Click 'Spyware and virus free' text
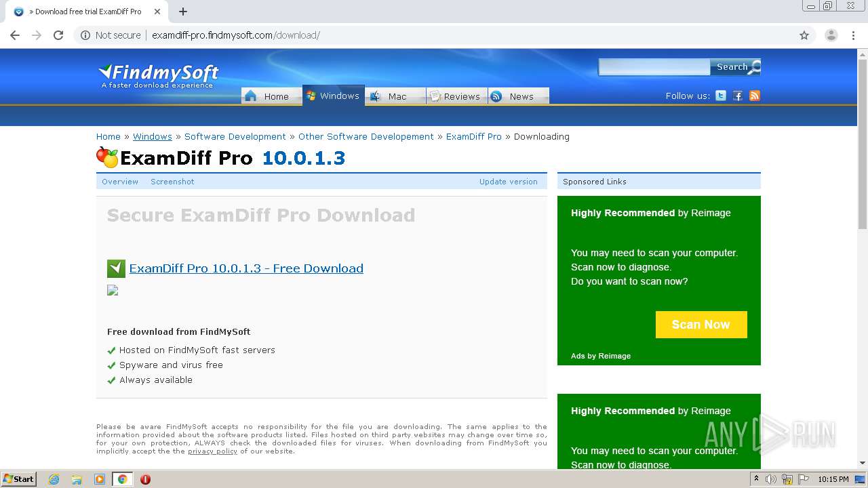Image resolution: width=868 pixels, height=488 pixels. [171, 365]
